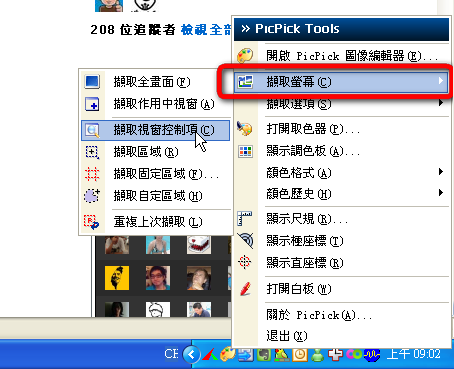Click the active window capture icon (擷取作用中視窗)
The height and width of the screenshot is (369, 454).
tap(92, 104)
